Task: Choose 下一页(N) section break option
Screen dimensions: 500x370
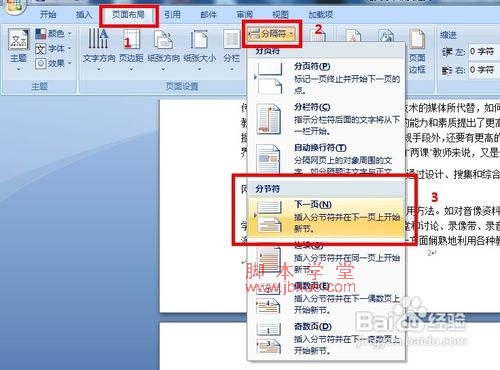Action: 326,217
